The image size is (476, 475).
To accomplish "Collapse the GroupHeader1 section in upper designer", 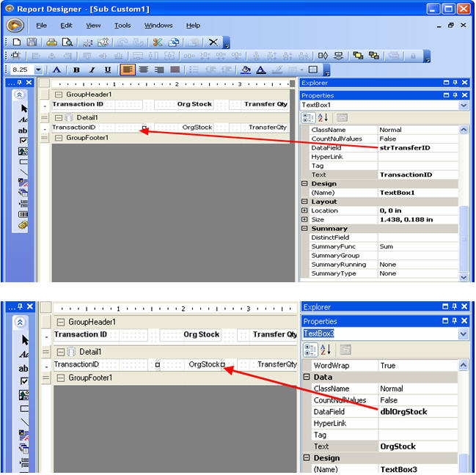I will [59, 95].
